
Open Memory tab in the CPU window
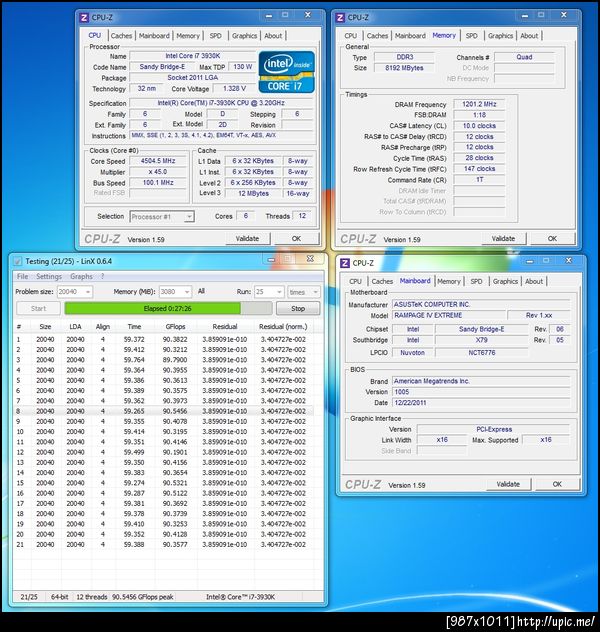pyautogui.click(x=188, y=36)
